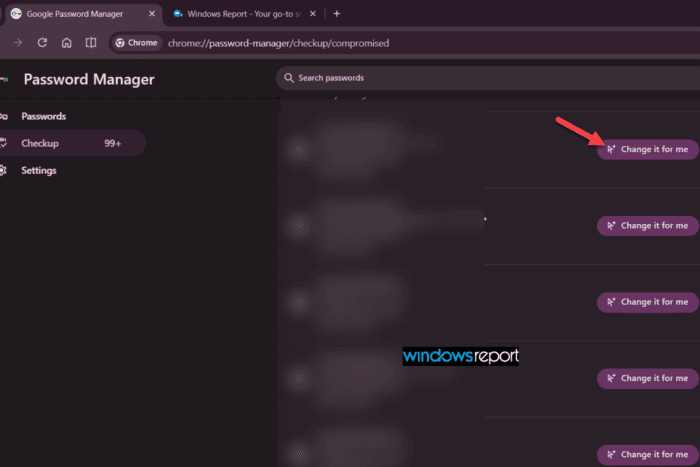Click the Password Manager heading
This screenshot has width=700, height=467.
[89, 79]
